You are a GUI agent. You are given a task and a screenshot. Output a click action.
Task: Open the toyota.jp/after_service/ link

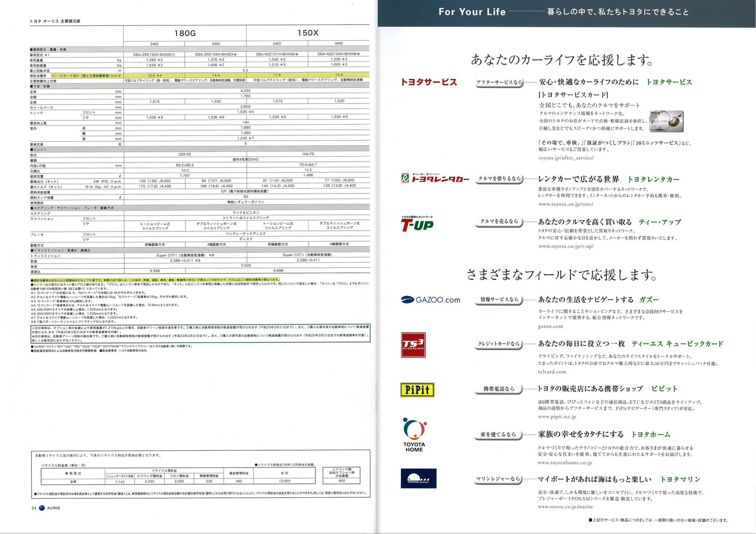[566, 158]
